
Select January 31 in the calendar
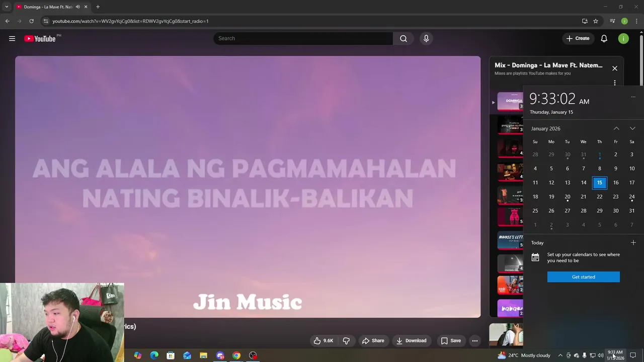(631, 211)
